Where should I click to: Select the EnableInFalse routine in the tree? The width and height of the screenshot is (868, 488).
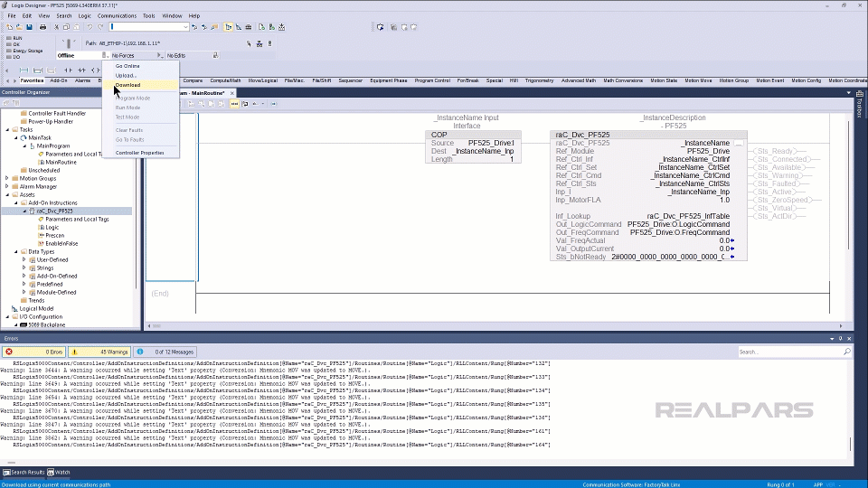61,243
